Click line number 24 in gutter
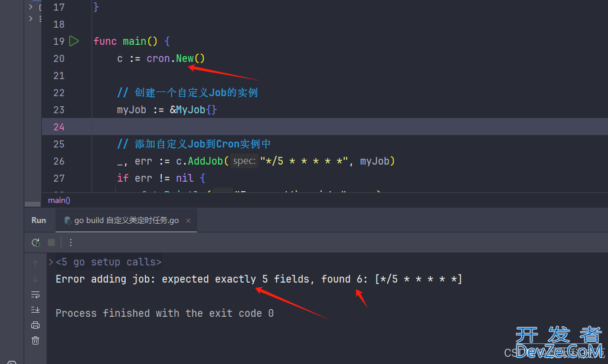Viewport: 608px width, 364px height. 59,127
